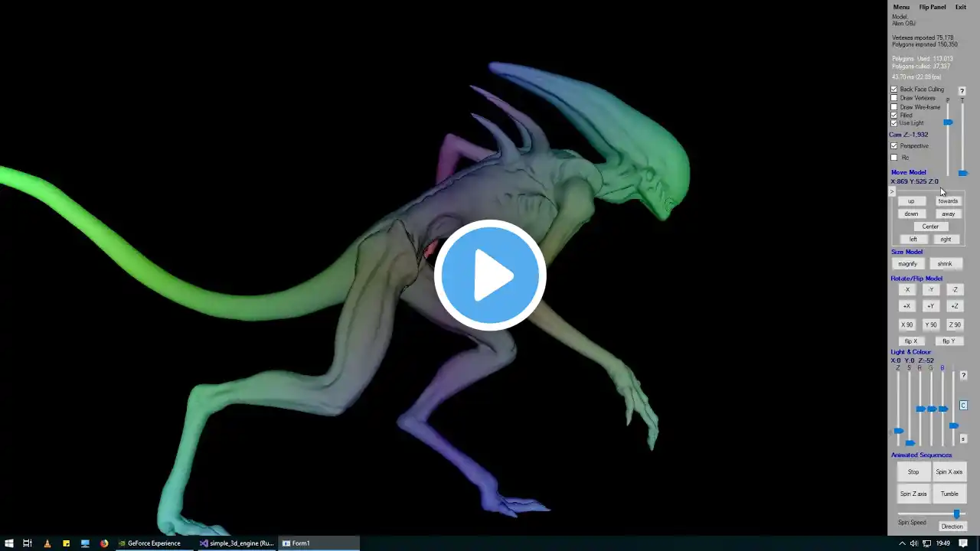Toggle the Use Light checkbox

click(893, 123)
